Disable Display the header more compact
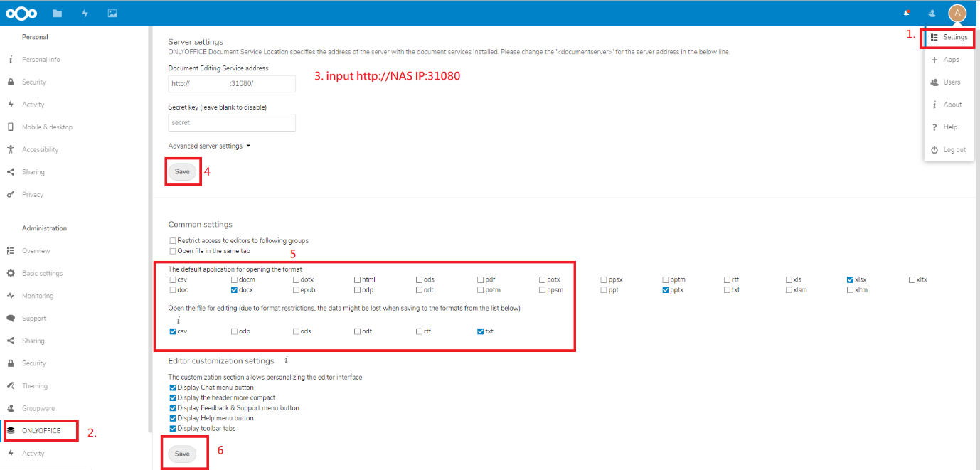The width and height of the screenshot is (980, 470). point(173,398)
